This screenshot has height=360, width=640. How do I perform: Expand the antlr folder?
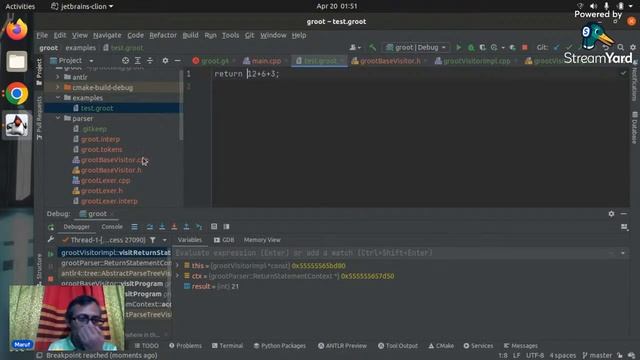click(58, 77)
